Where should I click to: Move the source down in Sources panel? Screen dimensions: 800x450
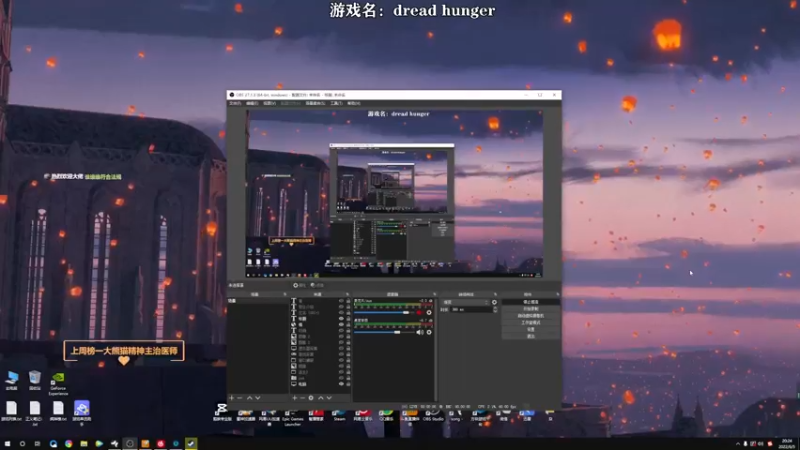coord(329,398)
